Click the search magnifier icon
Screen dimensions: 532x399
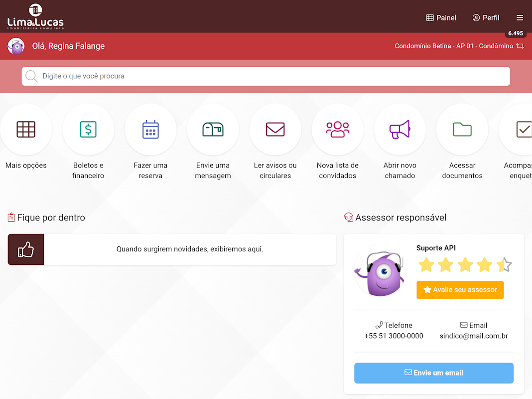[31, 76]
